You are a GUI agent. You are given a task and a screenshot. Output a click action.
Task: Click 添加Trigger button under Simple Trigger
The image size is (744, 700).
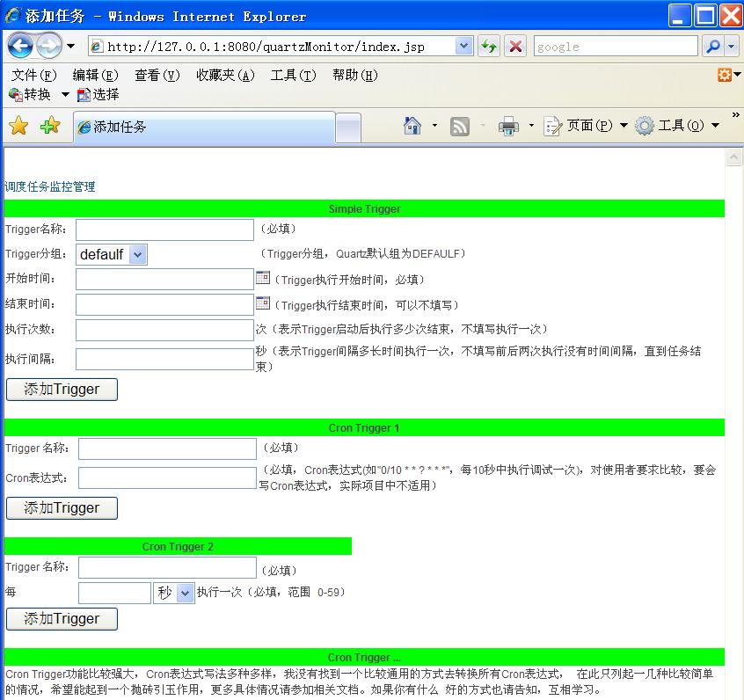tap(62, 390)
